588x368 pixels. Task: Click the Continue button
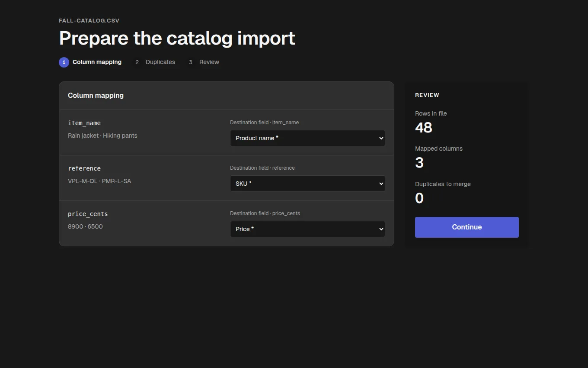[x=467, y=227]
